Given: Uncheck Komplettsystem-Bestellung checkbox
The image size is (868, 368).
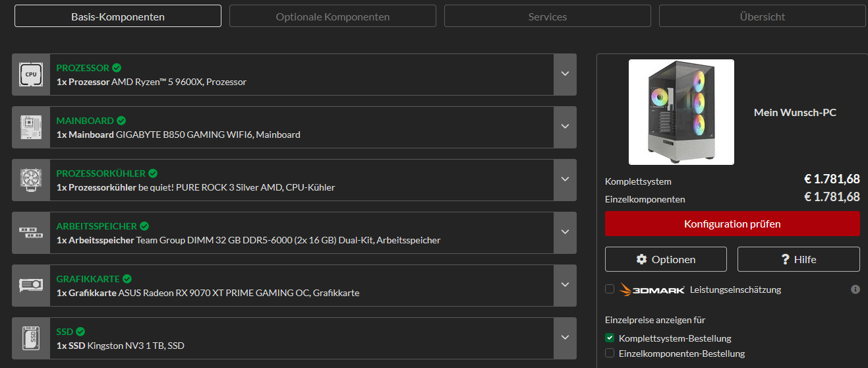Looking at the screenshot, I should tap(610, 338).
